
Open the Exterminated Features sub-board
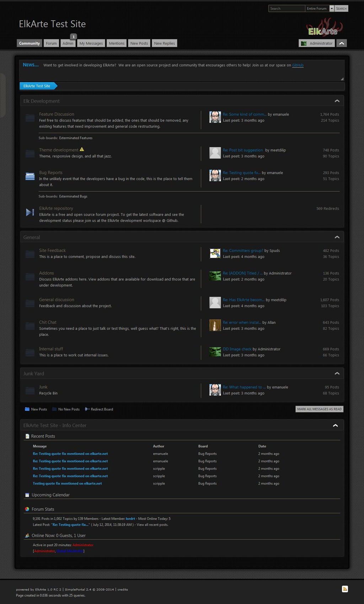click(76, 138)
